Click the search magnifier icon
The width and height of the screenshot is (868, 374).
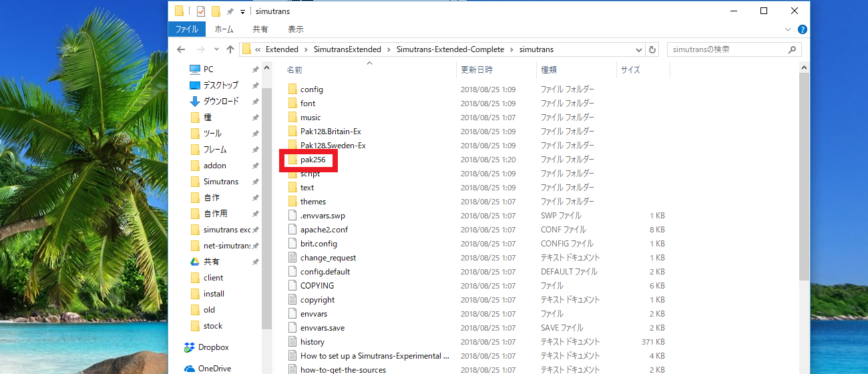pos(793,49)
